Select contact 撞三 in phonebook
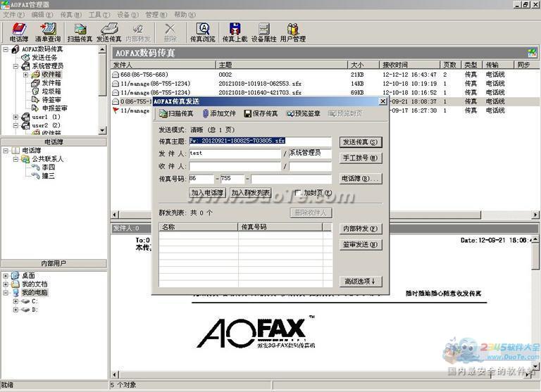Viewport: 541px width, 392px height. pos(49,176)
